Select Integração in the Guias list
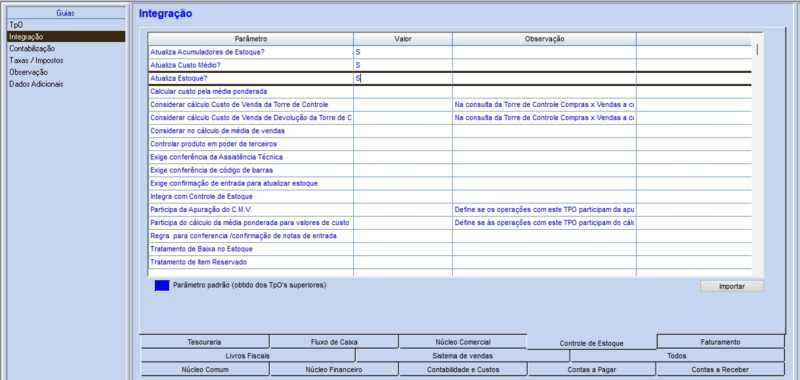The image size is (800, 380). click(66, 37)
